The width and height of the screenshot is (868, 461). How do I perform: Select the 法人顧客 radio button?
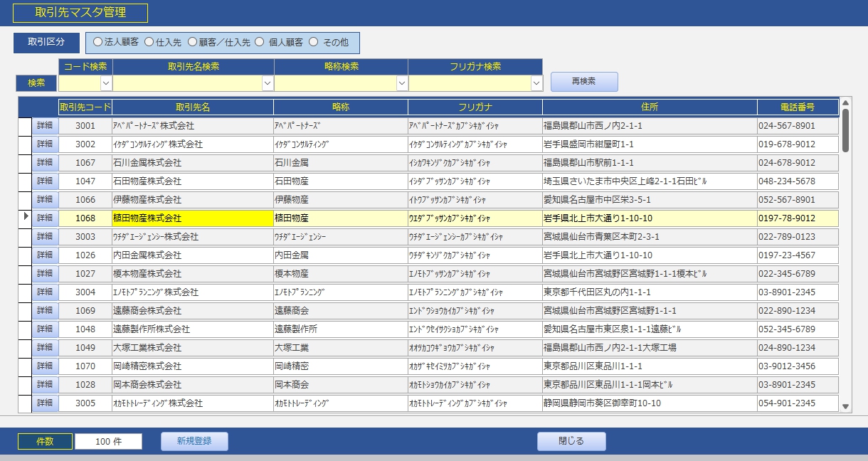click(x=98, y=43)
